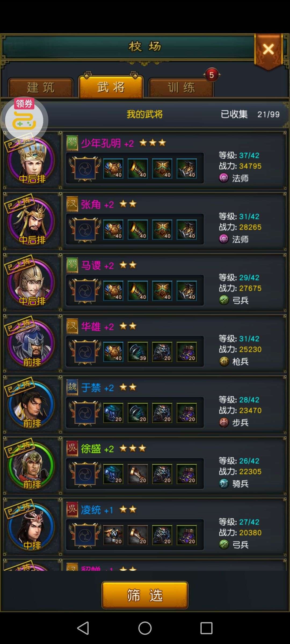Tap 华雄's hero portrait
This screenshot has height=644, width=290.
point(32,344)
